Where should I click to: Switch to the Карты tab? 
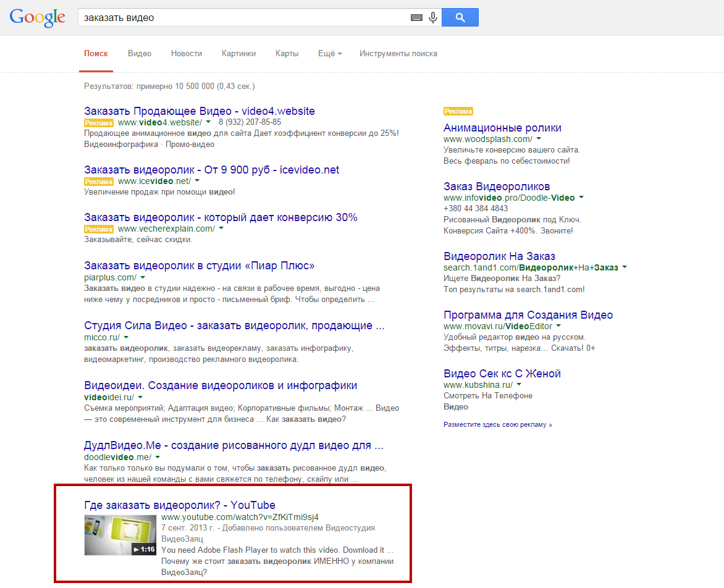(x=287, y=54)
